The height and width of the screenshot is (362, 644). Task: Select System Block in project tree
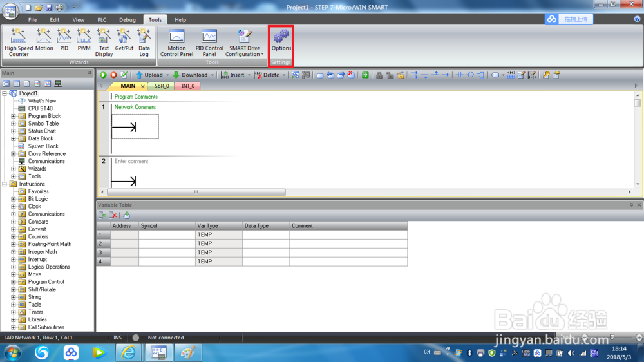click(x=43, y=146)
